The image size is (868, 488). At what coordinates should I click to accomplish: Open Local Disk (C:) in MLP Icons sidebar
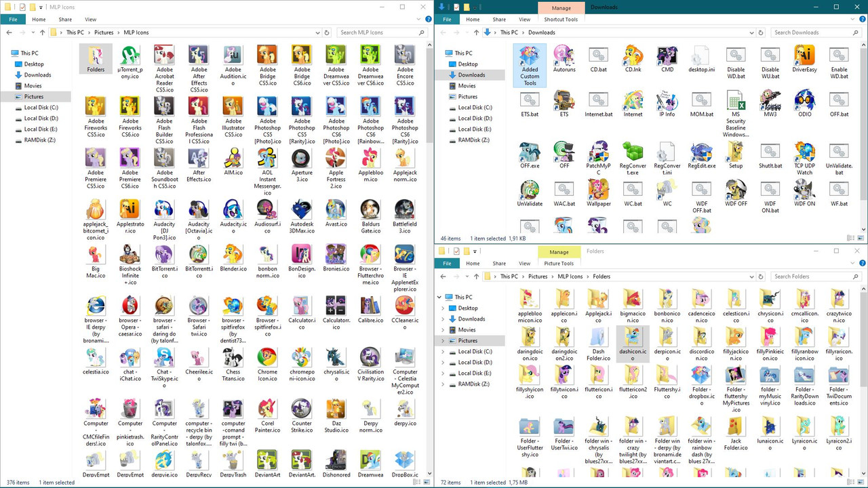pyautogui.click(x=41, y=107)
